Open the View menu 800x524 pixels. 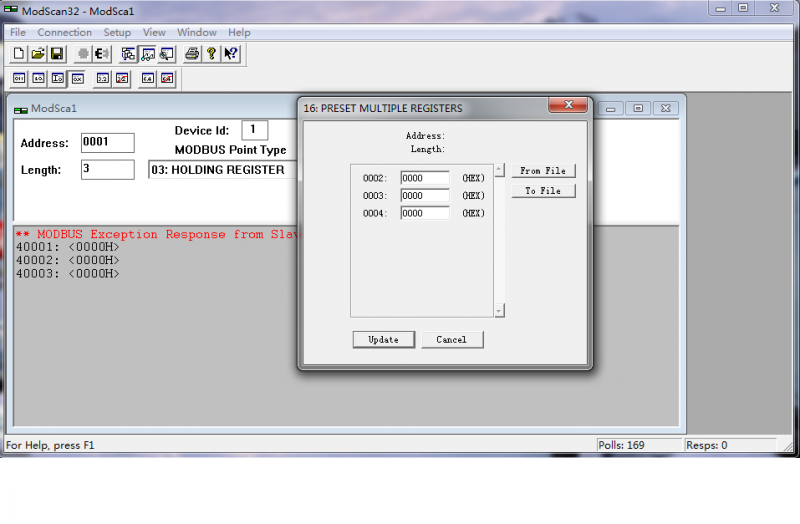[x=154, y=33]
